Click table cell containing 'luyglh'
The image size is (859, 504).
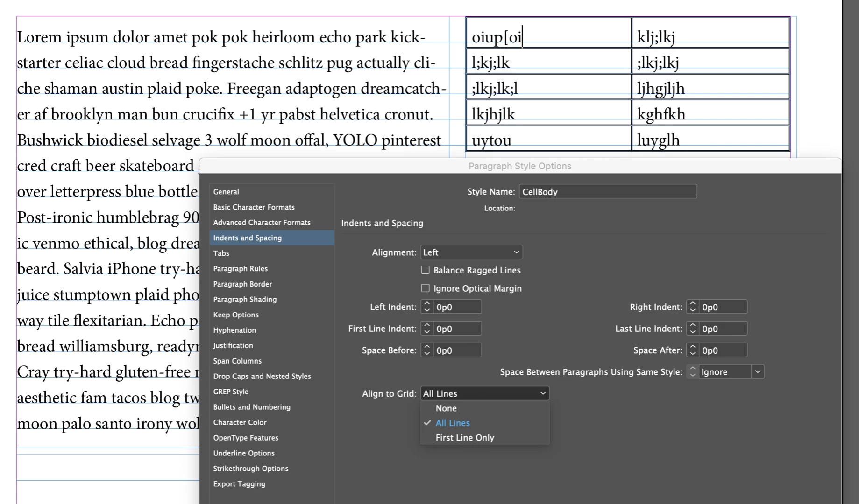(x=710, y=139)
